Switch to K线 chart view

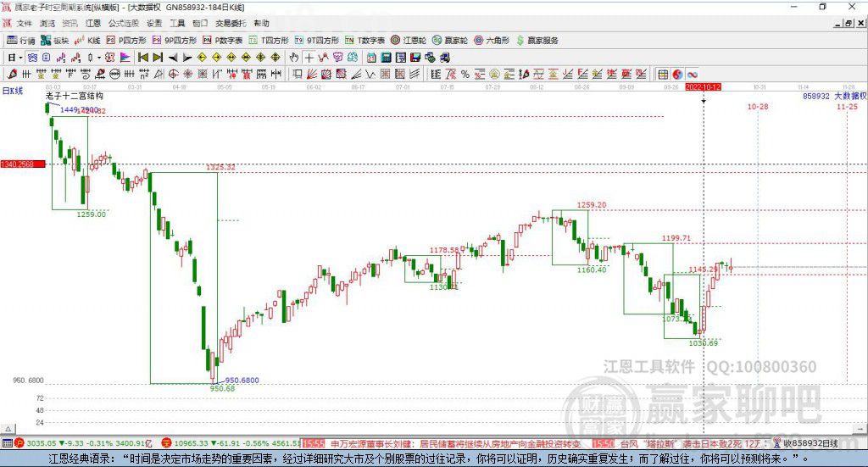[87, 41]
